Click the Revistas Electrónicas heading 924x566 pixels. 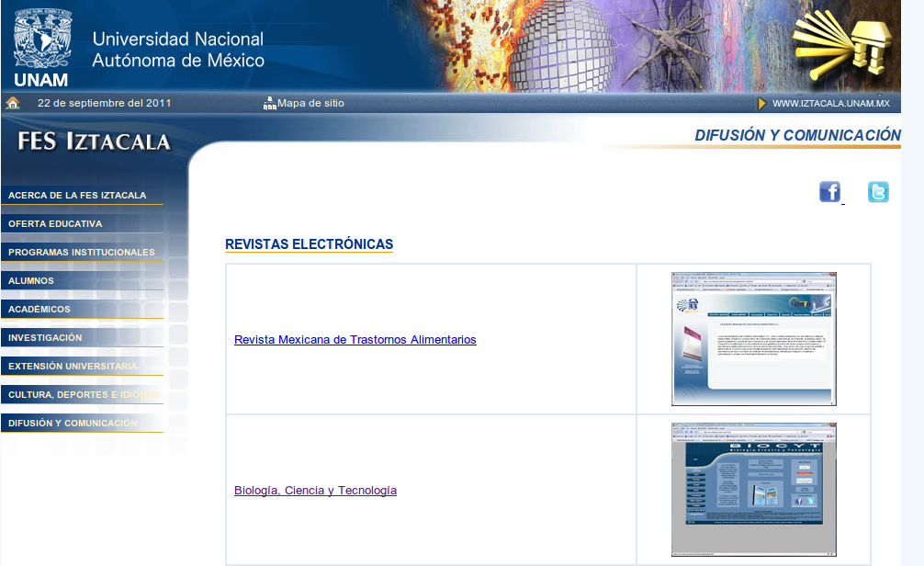309,244
